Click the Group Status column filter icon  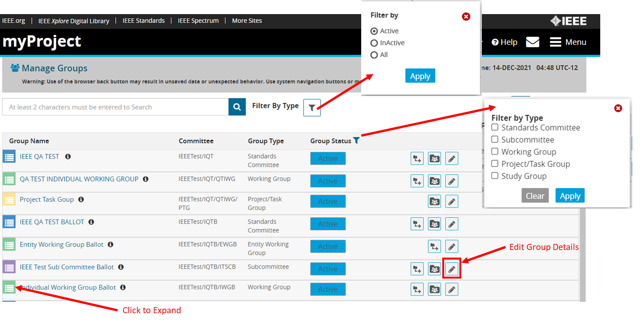click(x=356, y=141)
